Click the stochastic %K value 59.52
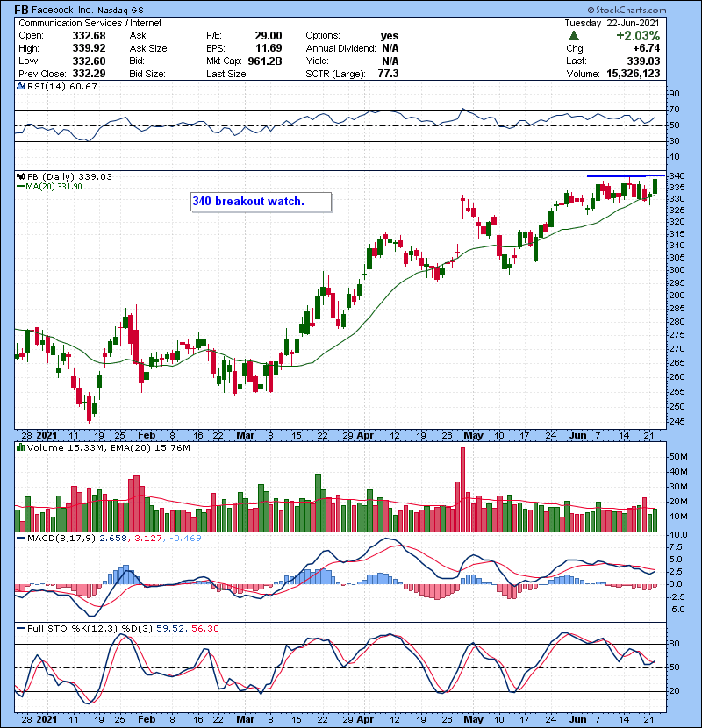The image size is (702, 728). pyautogui.click(x=169, y=628)
